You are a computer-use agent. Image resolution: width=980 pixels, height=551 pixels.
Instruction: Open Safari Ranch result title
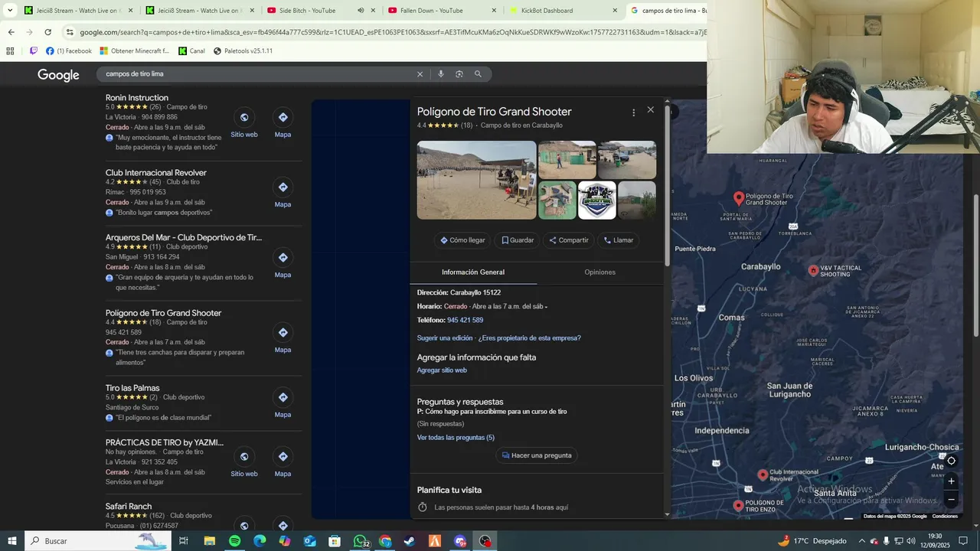129,507
